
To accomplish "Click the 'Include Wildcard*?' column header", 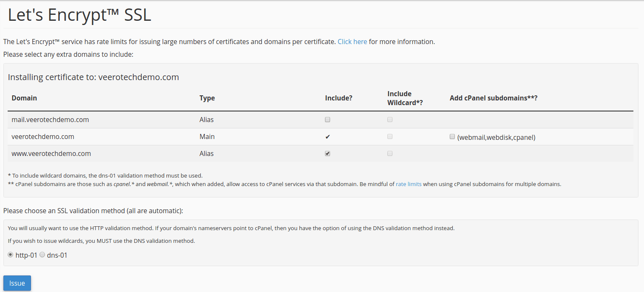I will pyautogui.click(x=405, y=98).
